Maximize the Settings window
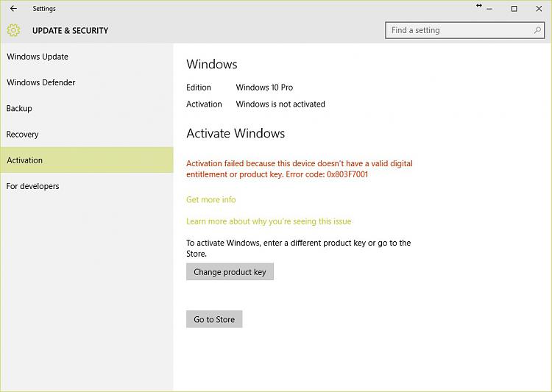 [514, 9]
